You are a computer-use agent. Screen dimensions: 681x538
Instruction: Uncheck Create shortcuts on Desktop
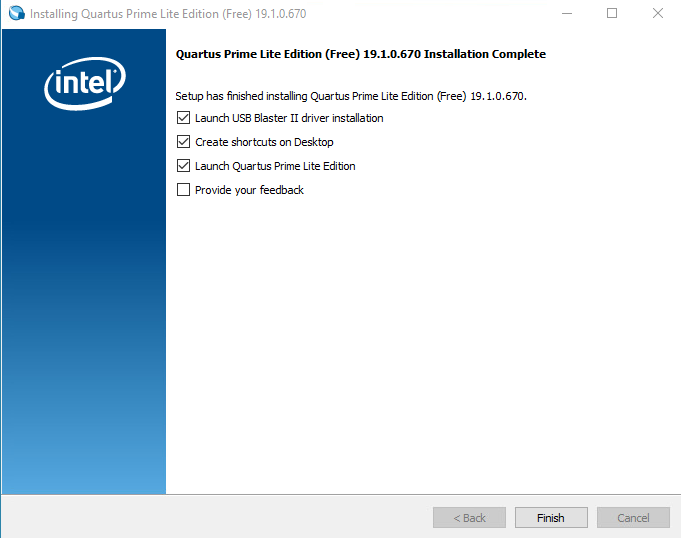click(183, 142)
